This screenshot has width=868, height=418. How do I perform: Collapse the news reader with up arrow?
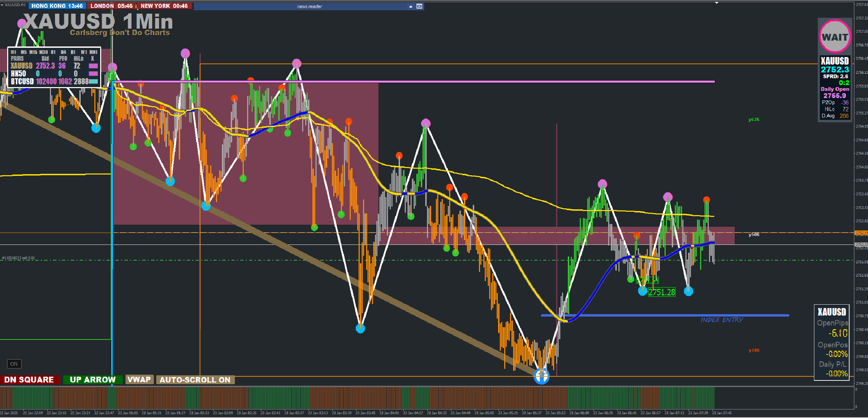point(411,6)
